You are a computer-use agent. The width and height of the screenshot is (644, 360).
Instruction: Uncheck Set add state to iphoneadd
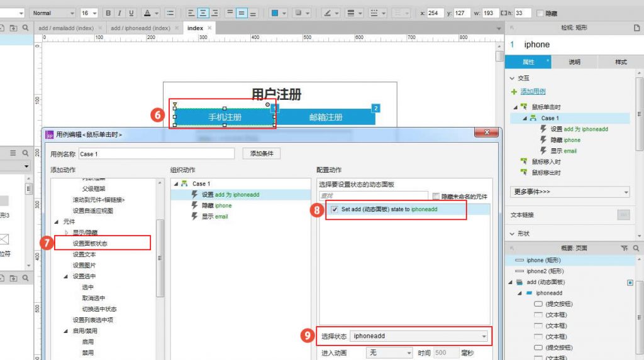[x=335, y=209]
